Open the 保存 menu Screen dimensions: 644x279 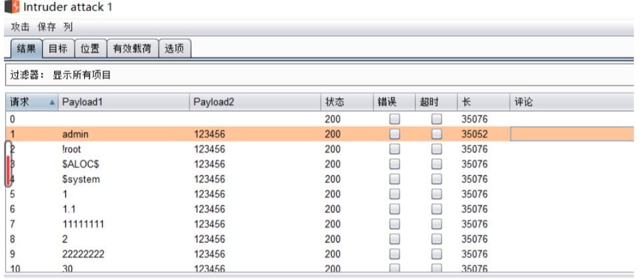tap(47, 27)
